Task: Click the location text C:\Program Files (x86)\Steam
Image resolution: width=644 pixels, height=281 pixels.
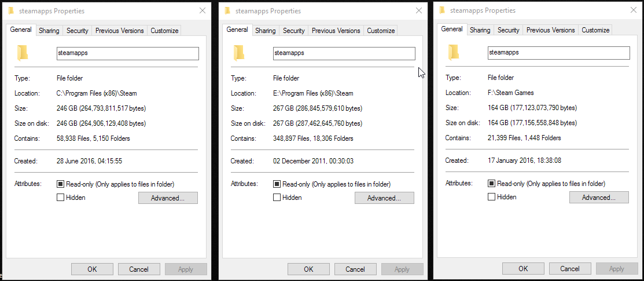Action: coord(97,93)
